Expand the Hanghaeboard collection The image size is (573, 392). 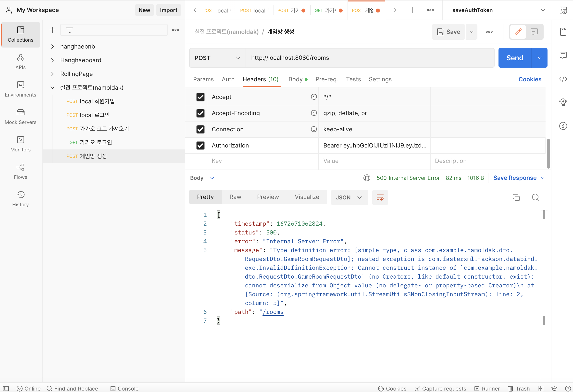click(x=52, y=60)
